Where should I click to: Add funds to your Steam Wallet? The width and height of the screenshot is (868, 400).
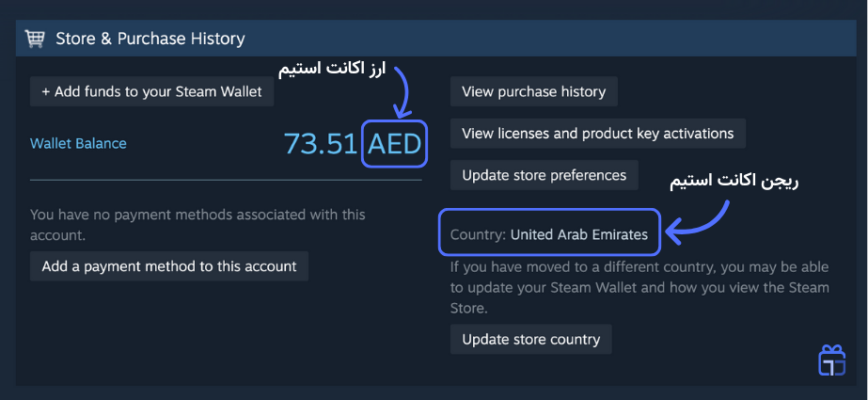151,92
